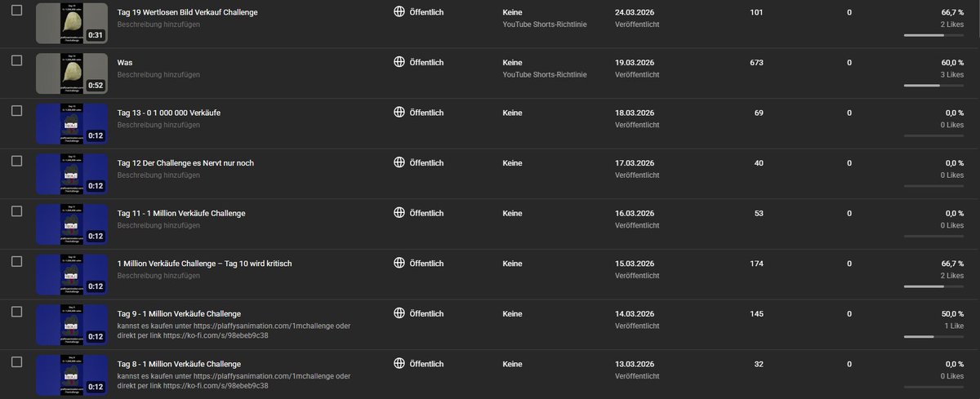This screenshot has width=980, height=399.
Task: Change 'Öffentlich' setting in Tag 12 row
Action: coord(426,163)
